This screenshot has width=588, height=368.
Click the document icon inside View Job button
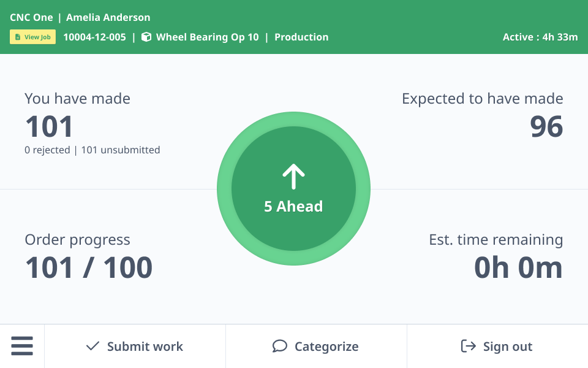[x=17, y=37]
